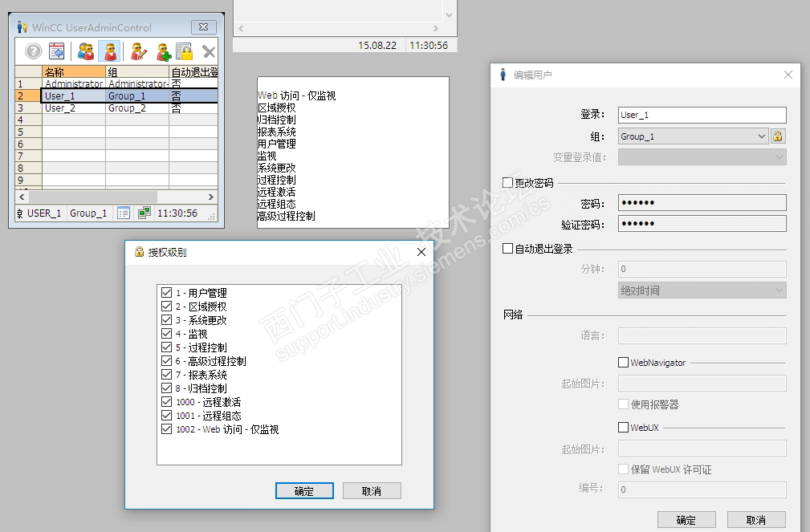The width and height of the screenshot is (810, 532).
Task: Toggle 1001 - 远程组态 checkbox
Action: (166, 416)
